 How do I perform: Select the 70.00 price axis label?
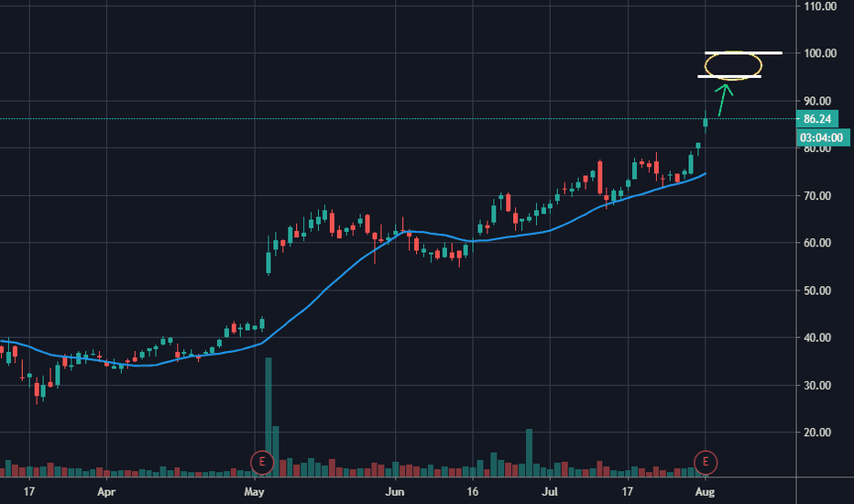coord(817,195)
